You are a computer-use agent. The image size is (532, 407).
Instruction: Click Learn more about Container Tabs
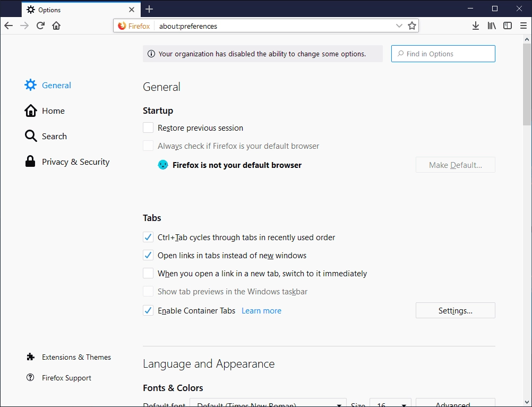pyautogui.click(x=261, y=311)
